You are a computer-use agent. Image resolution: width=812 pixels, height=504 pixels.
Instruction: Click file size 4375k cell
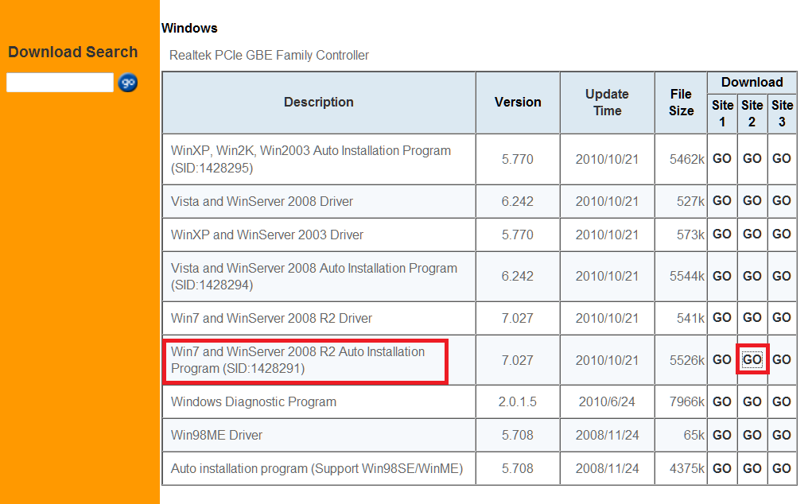tap(681, 469)
